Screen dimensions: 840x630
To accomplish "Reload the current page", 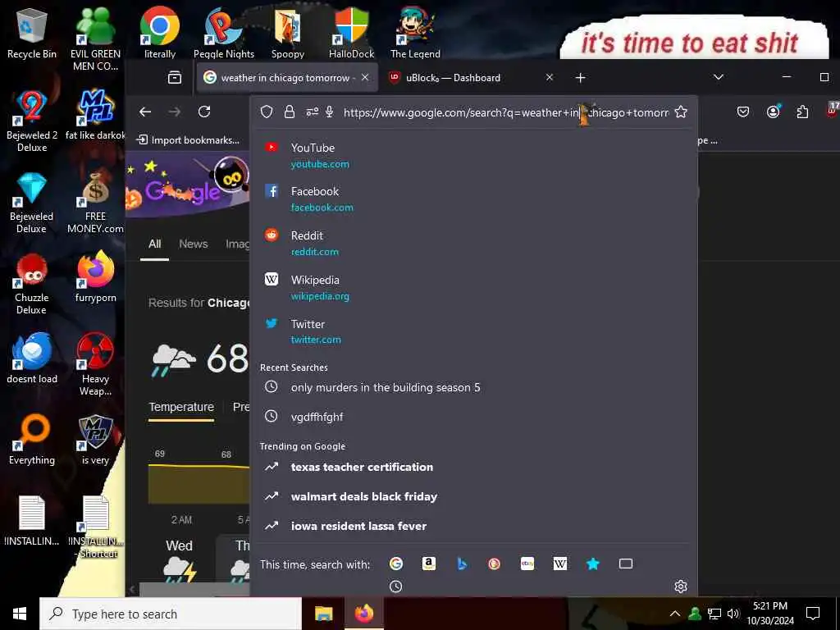I will coord(204,112).
